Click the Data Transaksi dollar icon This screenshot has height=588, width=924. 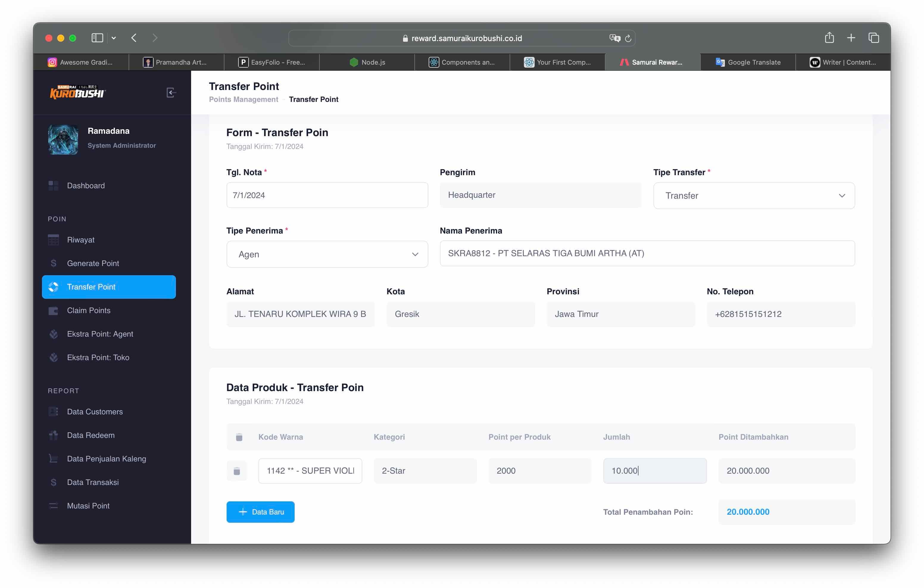(x=53, y=482)
